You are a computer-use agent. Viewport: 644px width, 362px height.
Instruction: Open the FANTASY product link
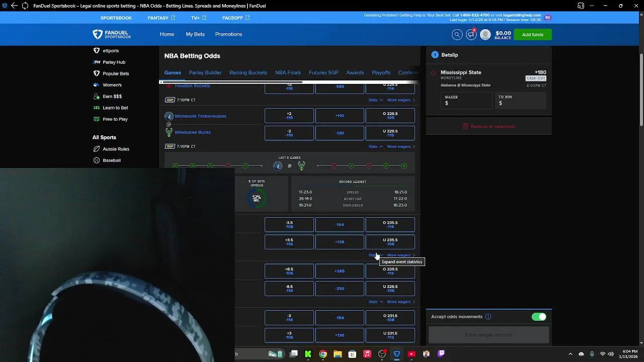(162, 18)
